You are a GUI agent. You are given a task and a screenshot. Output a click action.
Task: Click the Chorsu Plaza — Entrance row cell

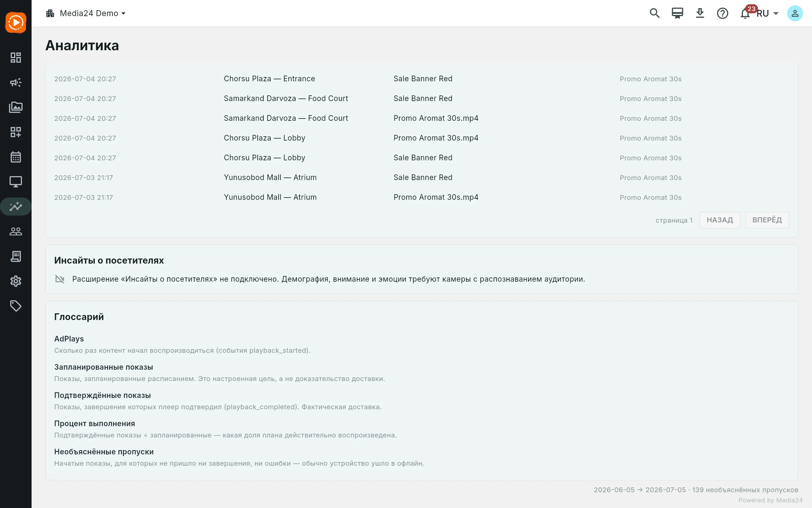coord(270,79)
